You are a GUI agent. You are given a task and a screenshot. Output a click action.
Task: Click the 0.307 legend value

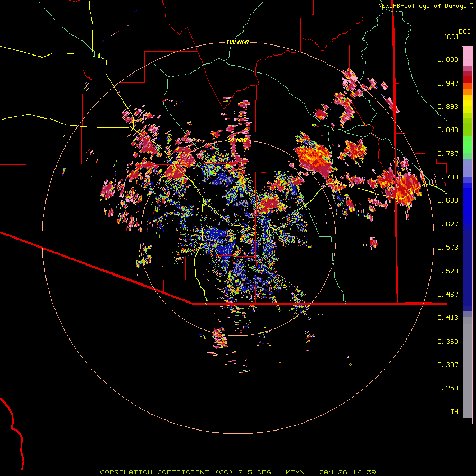point(448,365)
